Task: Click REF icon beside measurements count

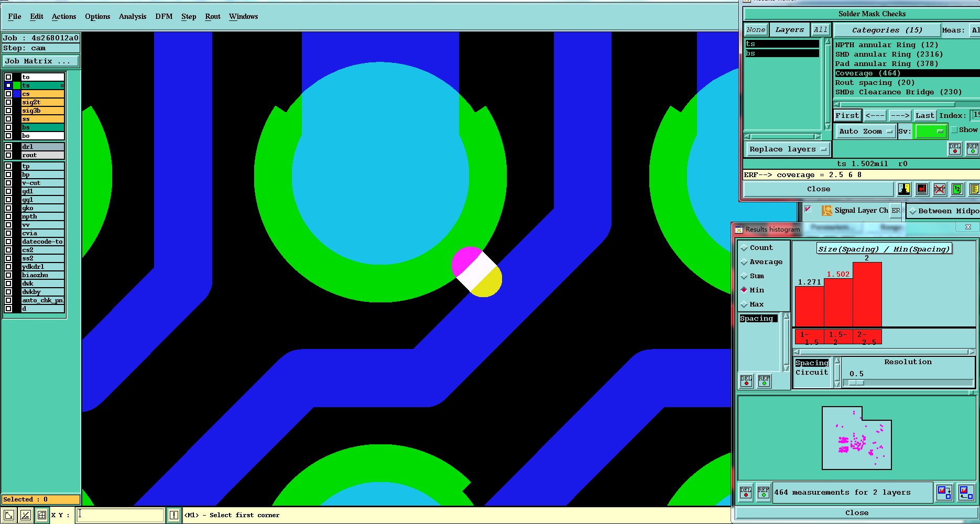Action: coord(764,493)
